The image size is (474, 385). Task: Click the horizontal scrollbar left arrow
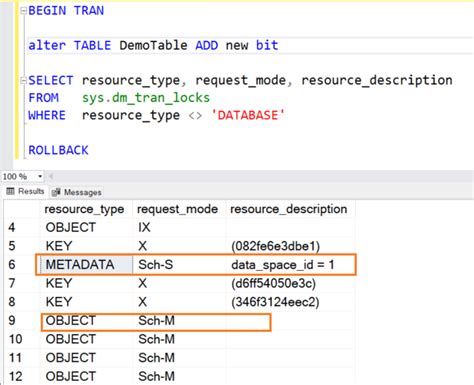[51, 176]
